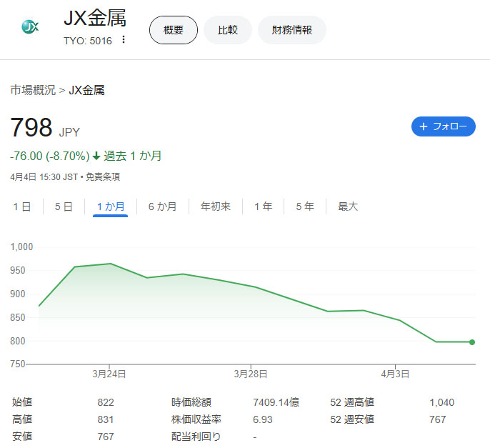Switch to the 比較 tab
The image size is (490, 448).
point(227,30)
